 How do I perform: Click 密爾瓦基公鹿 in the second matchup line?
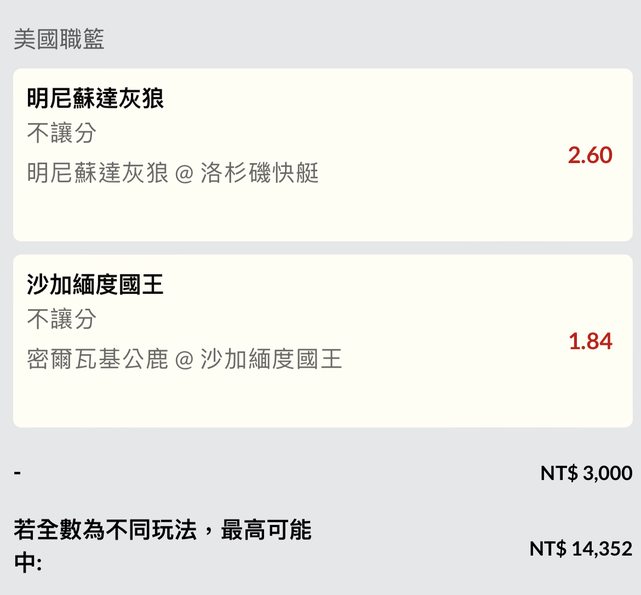tap(97, 359)
